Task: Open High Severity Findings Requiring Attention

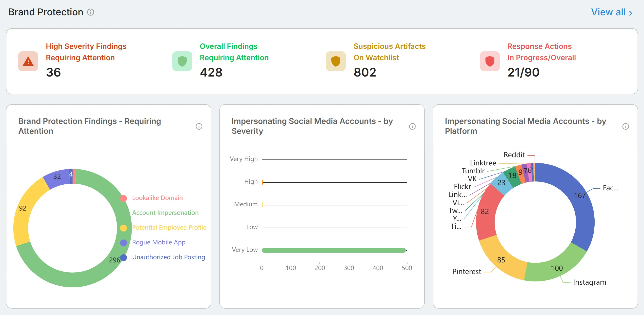Action: click(x=86, y=52)
